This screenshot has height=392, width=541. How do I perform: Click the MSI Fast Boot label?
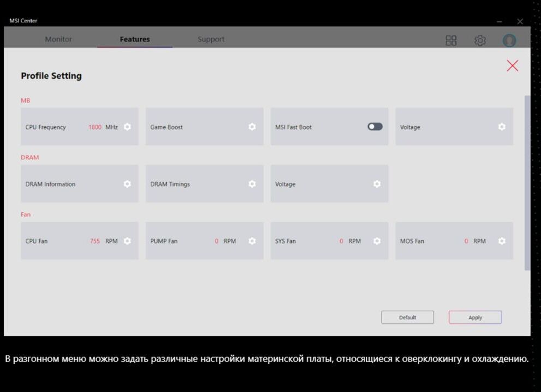tap(293, 127)
